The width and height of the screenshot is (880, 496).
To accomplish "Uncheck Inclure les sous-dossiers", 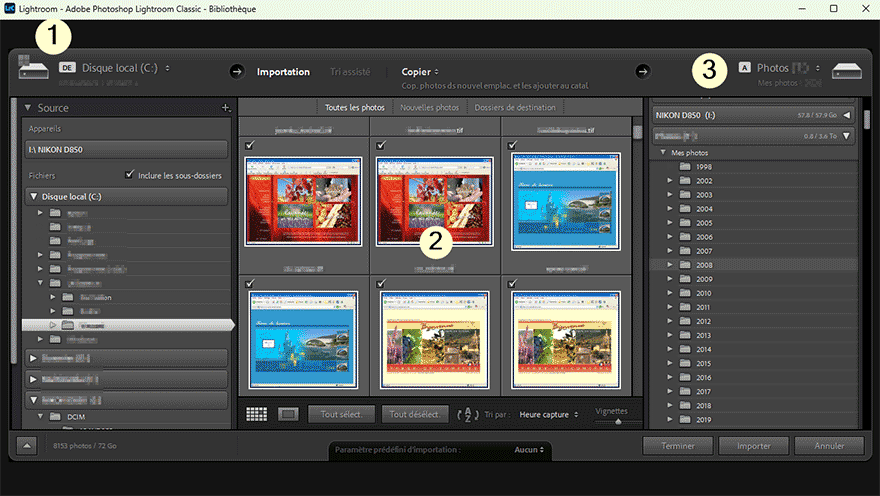I will [130, 174].
